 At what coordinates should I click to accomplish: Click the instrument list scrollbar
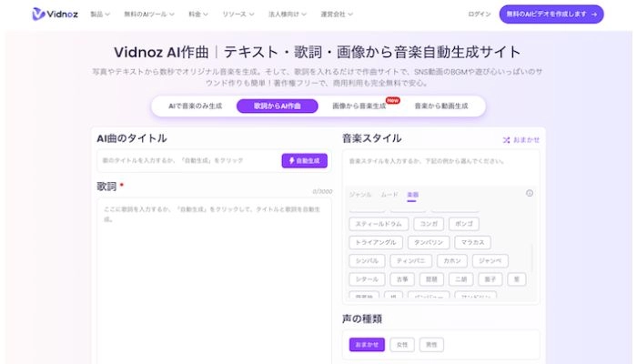point(531,258)
